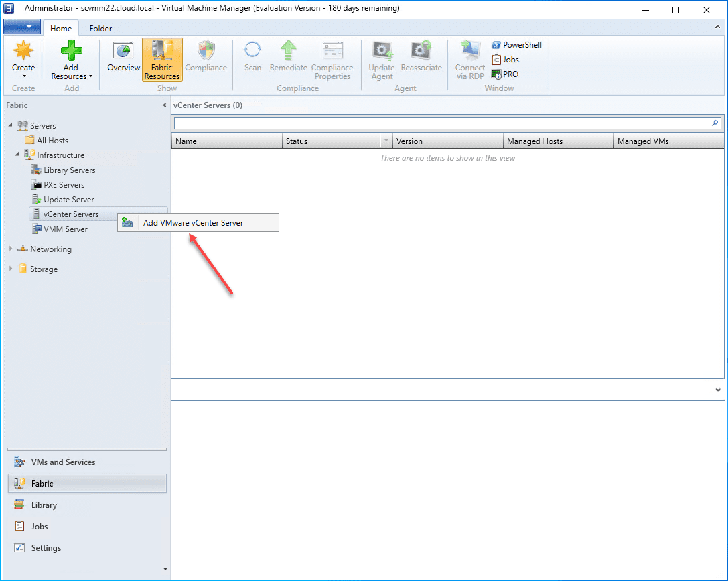
Task: Select the Networking node in tree
Action: [45, 249]
